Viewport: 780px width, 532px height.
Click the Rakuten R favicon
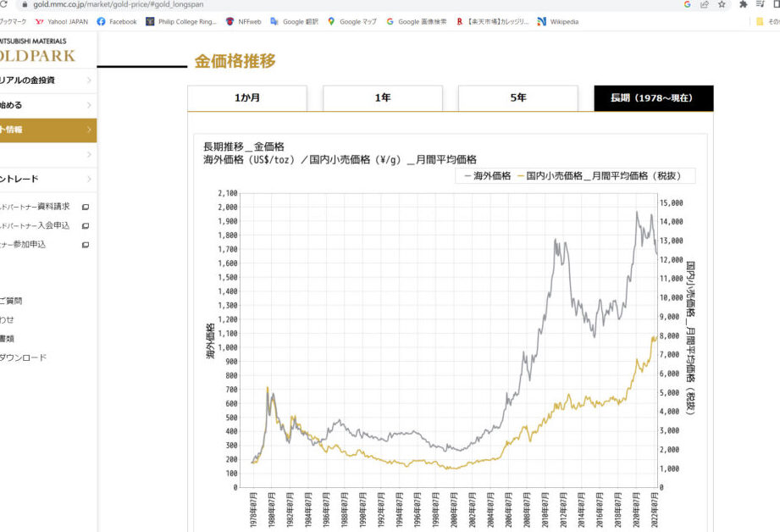pyautogui.click(x=460, y=21)
